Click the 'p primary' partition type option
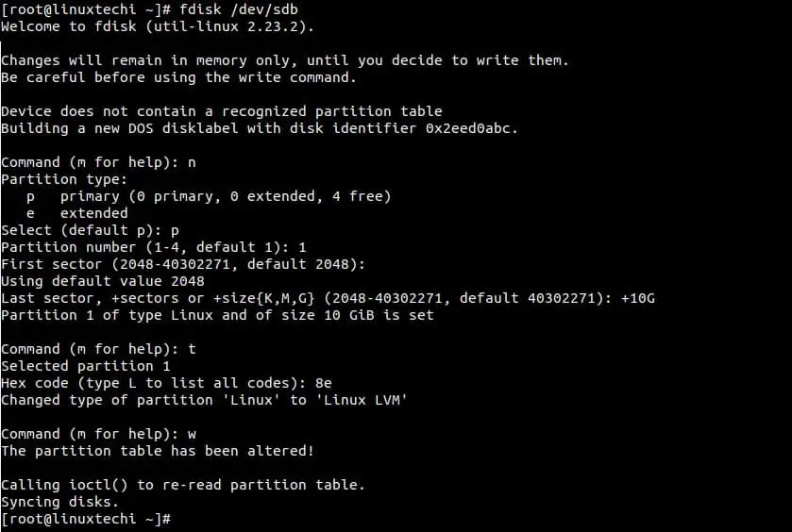Viewport: 792px width, 532px height. pos(209,196)
